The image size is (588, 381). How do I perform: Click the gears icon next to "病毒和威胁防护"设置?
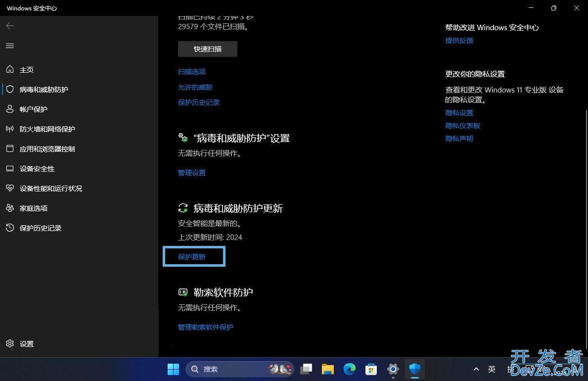coord(183,138)
